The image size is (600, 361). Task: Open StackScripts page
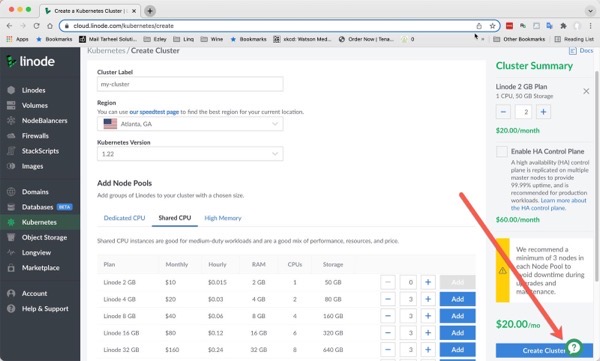[40, 151]
